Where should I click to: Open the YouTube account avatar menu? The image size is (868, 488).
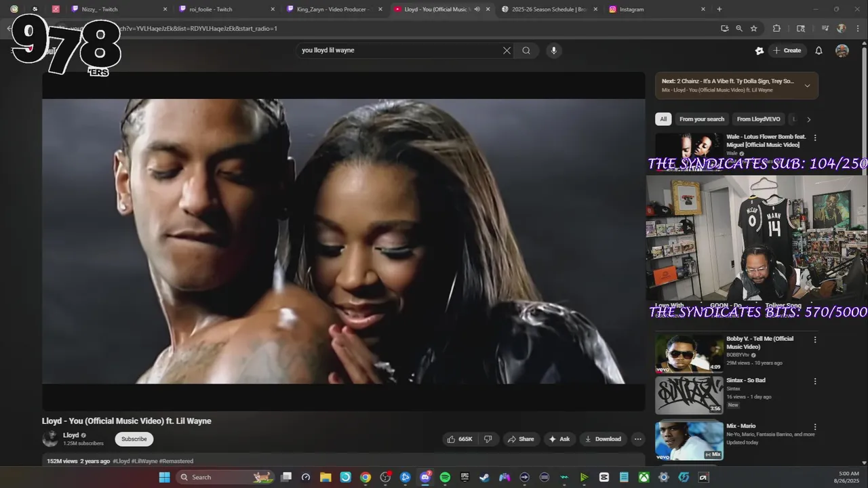tap(842, 50)
